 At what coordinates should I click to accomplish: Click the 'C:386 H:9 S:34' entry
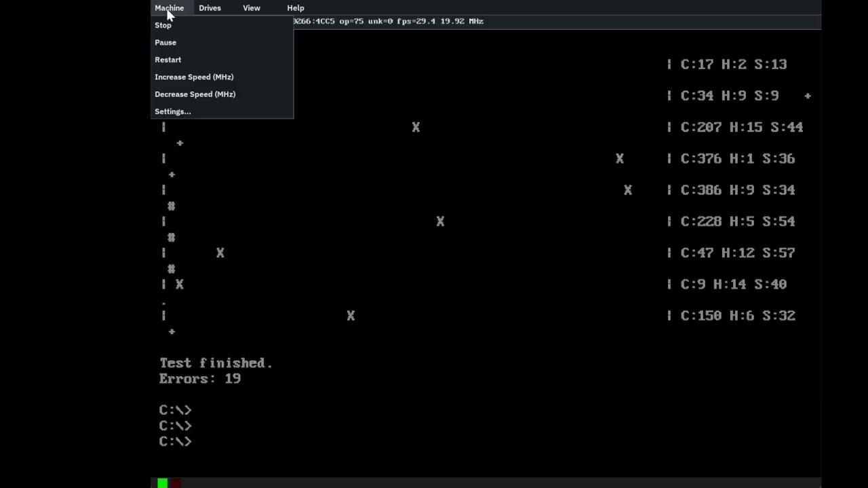point(738,190)
